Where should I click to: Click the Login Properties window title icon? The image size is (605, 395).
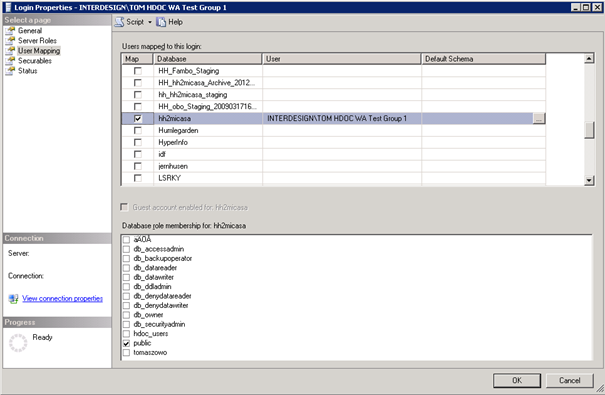pyautogui.click(x=8, y=7)
